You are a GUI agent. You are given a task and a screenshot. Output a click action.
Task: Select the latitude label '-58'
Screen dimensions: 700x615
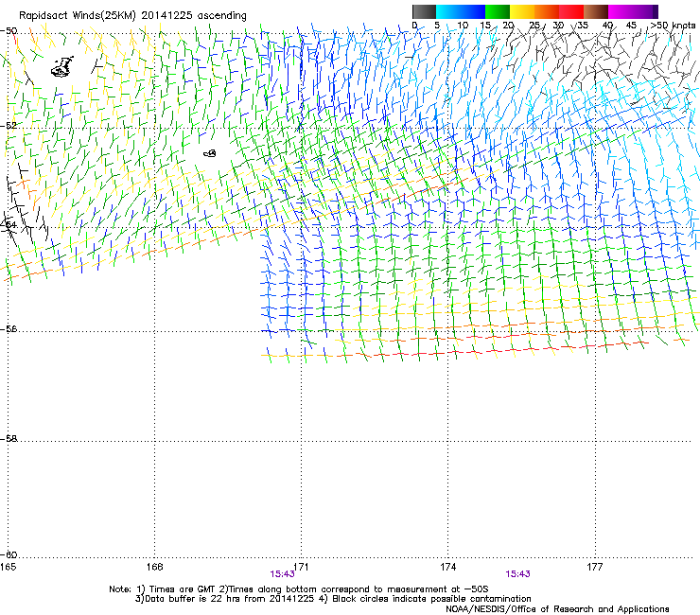point(9,439)
